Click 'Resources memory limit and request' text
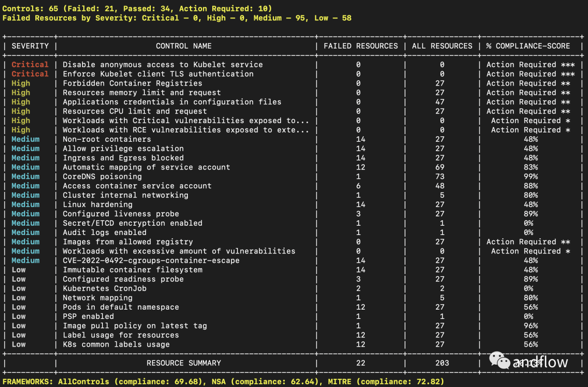The image size is (588, 387). pyautogui.click(x=142, y=92)
